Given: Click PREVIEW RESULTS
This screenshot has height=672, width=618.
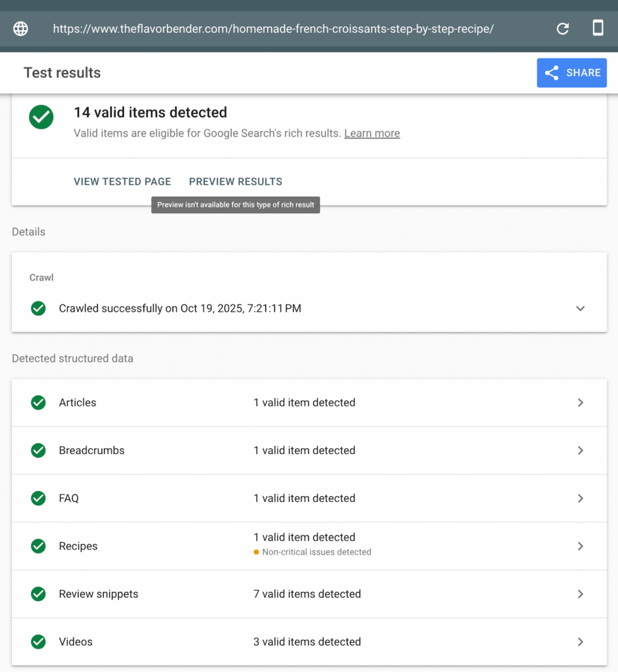Looking at the screenshot, I should 235,181.
